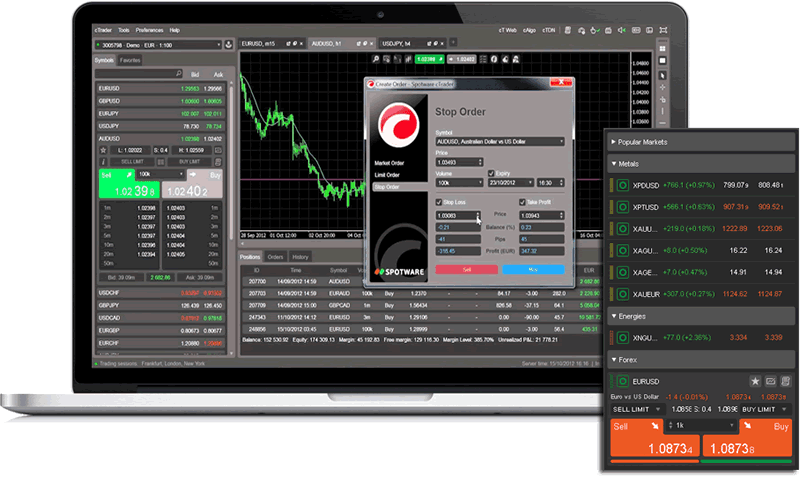Click the orange Sell 1.0873 button
This screenshot has height=477, width=800.
coord(655,439)
